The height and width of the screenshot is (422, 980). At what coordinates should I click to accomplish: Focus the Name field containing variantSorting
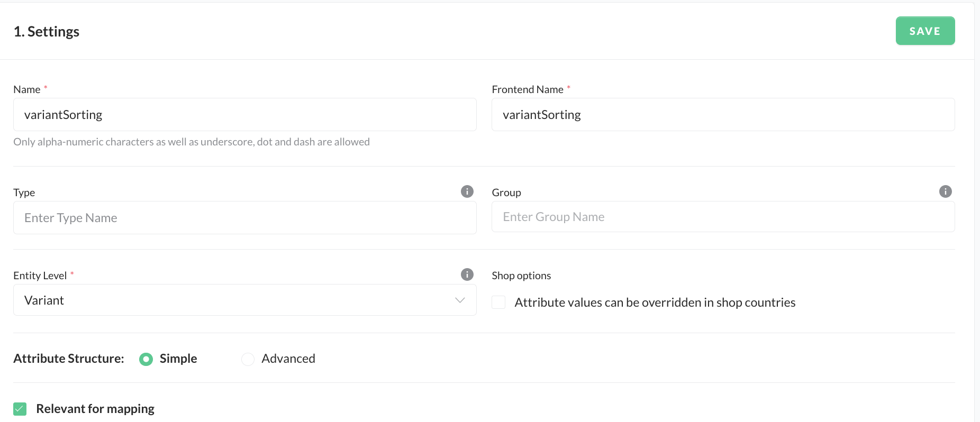[244, 115]
